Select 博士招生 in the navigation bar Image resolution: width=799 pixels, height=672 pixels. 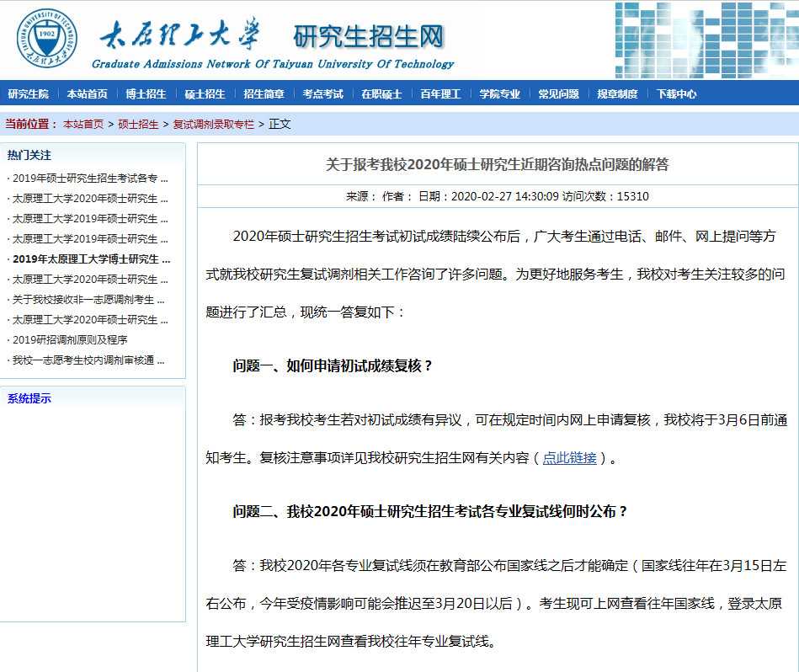tap(146, 94)
